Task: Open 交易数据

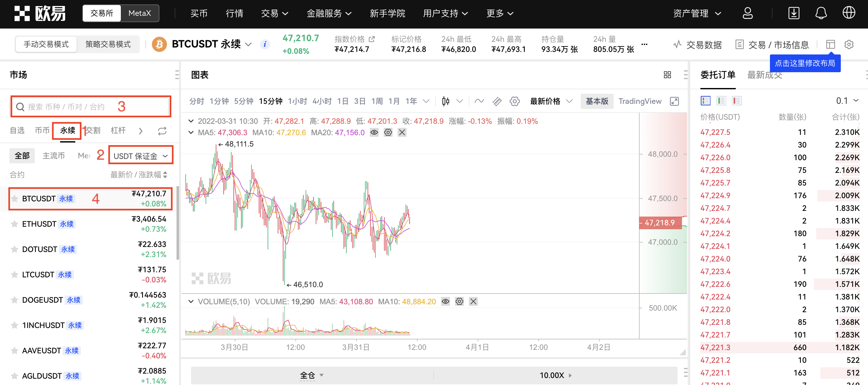Action: pos(697,45)
